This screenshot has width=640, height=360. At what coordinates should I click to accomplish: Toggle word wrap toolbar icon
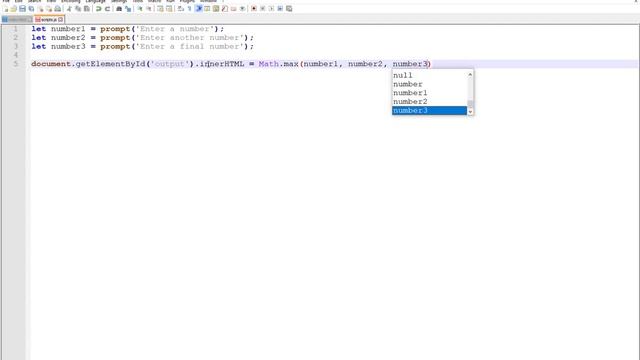pos(180,9)
